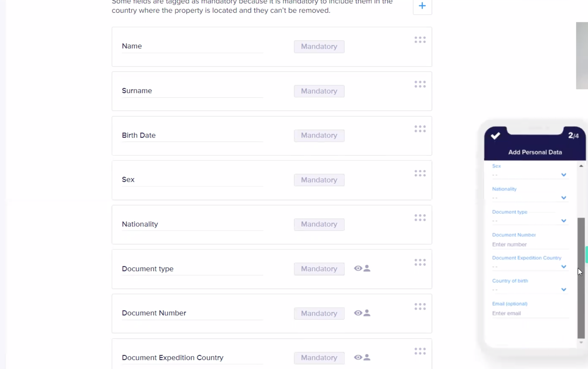This screenshot has width=588, height=369.
Task: Click phone preview scrollbar down arrow
Action: click(581, 342)
